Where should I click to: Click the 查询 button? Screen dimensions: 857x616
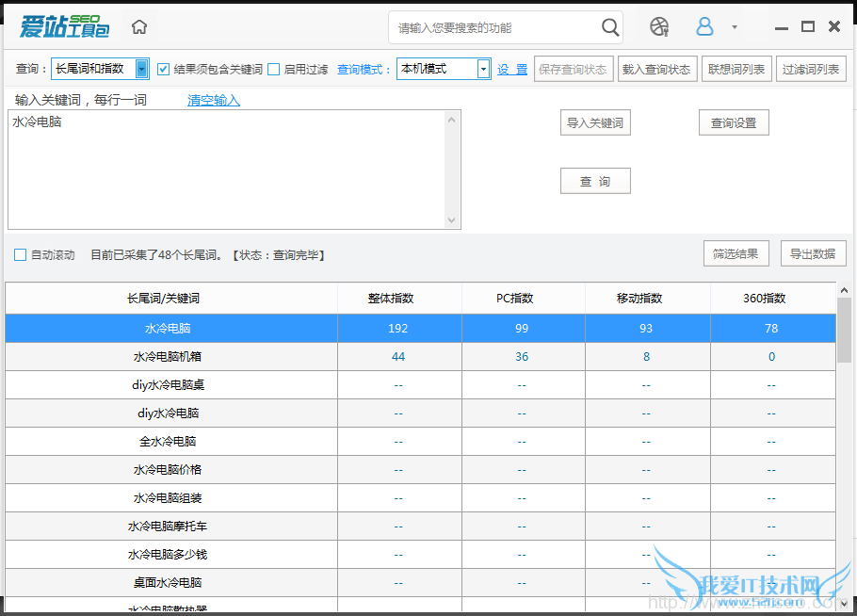(595, 181)
